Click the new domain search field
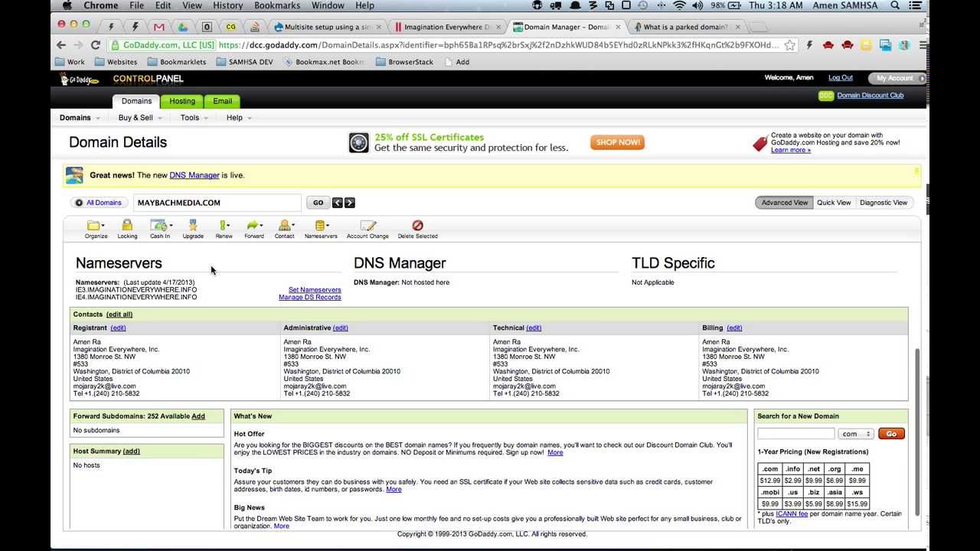The image size is (980, 551). tap(795, 434)
